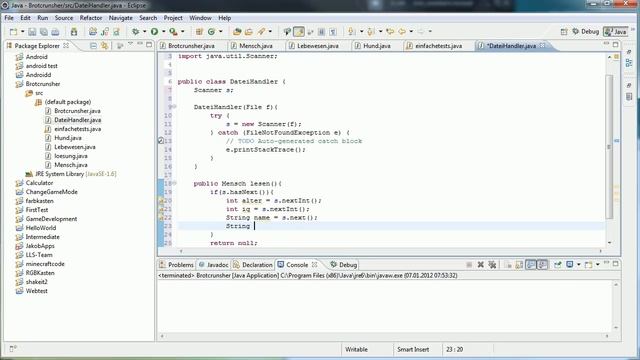This screenshot has width=640, height=360.
Task: Open the Display Selected Console dropdown
Action: pyautogui.click(x=579, y=264)
